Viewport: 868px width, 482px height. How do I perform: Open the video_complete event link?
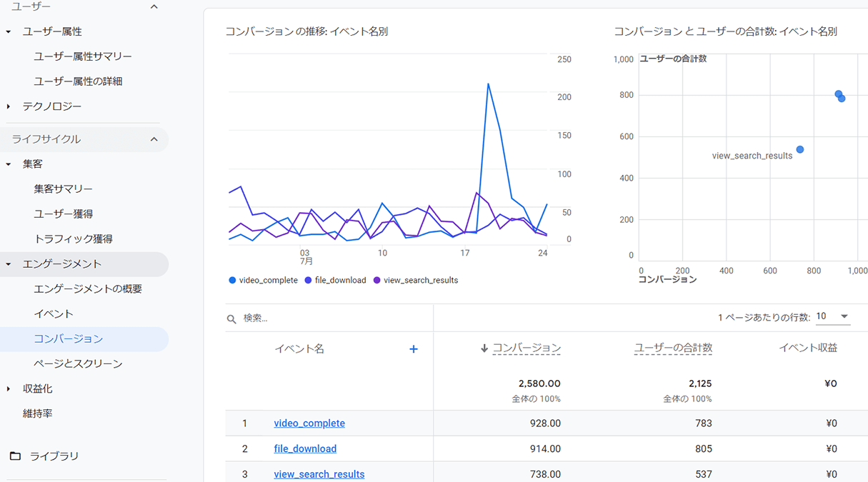309,423
